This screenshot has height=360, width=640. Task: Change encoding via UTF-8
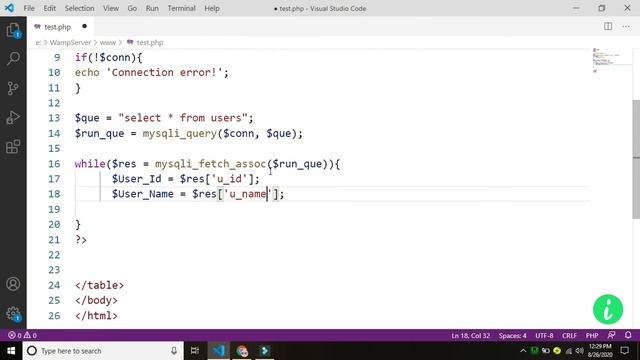click(544, 336)
